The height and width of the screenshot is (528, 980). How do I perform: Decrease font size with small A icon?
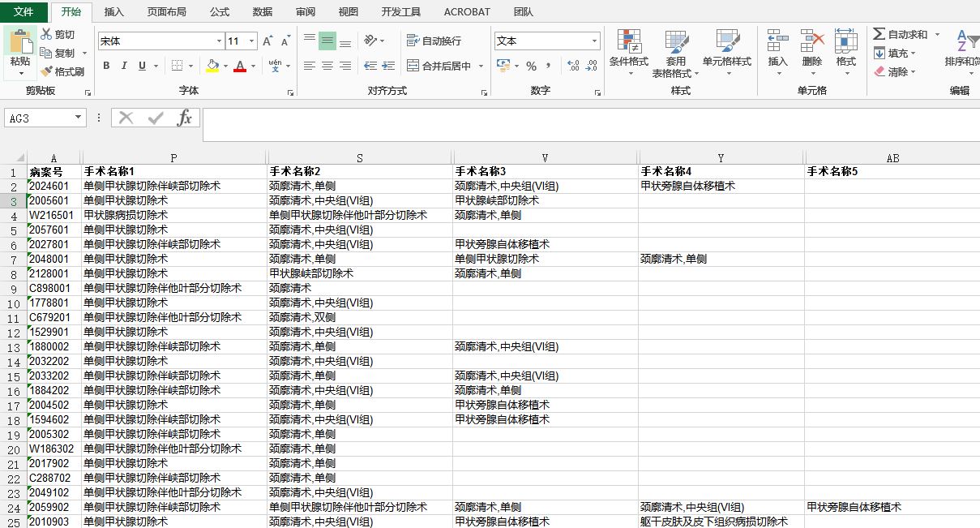point(286,41)
